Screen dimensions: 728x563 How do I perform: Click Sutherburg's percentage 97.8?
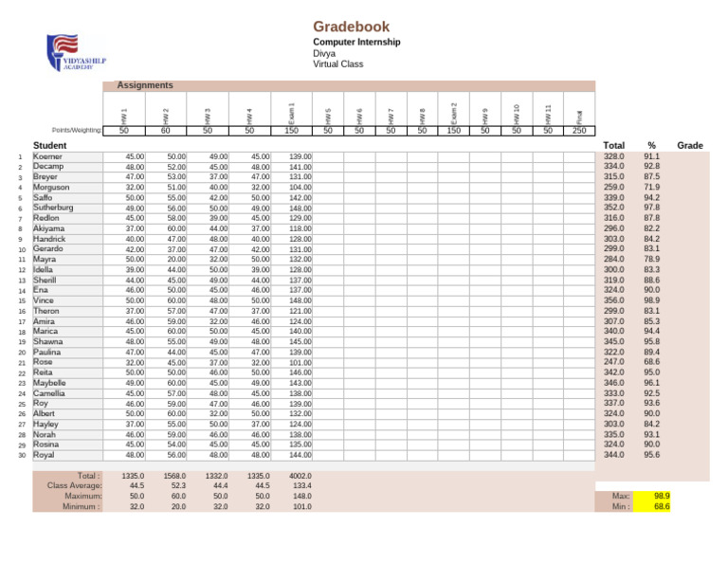[651, 208]
